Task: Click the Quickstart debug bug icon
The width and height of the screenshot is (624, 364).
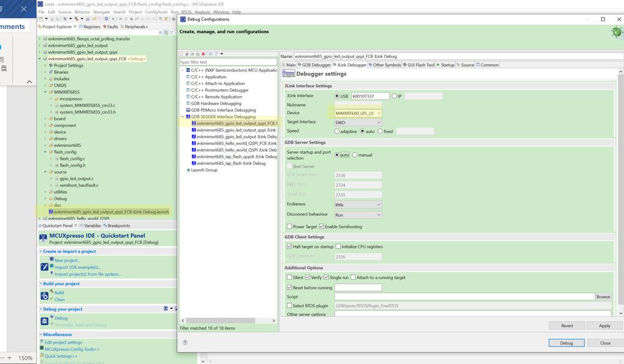Action: [x=44, y=321]
